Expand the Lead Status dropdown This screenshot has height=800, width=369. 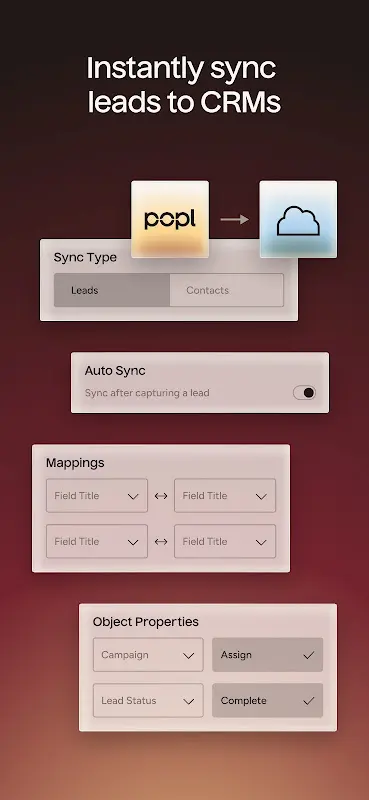tap(148, 701)
